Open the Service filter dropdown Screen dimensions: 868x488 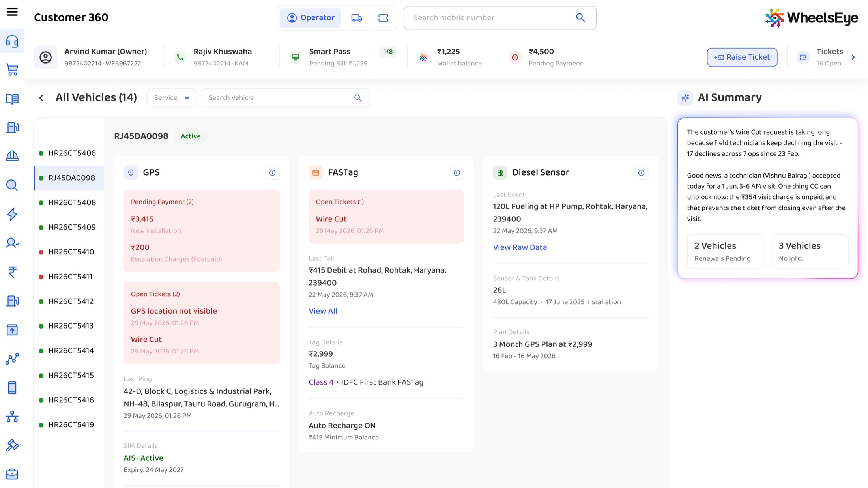172,98
